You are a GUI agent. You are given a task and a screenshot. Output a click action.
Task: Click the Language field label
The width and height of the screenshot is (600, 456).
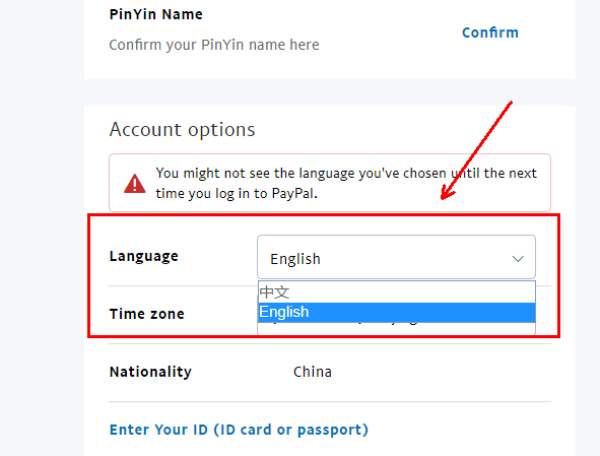(144, 256)
